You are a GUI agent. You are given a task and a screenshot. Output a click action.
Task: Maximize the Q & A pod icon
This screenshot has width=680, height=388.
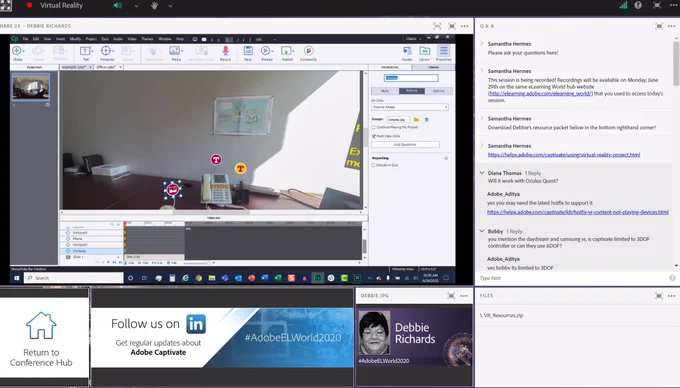pyautogui.click(x=659, y=26)
